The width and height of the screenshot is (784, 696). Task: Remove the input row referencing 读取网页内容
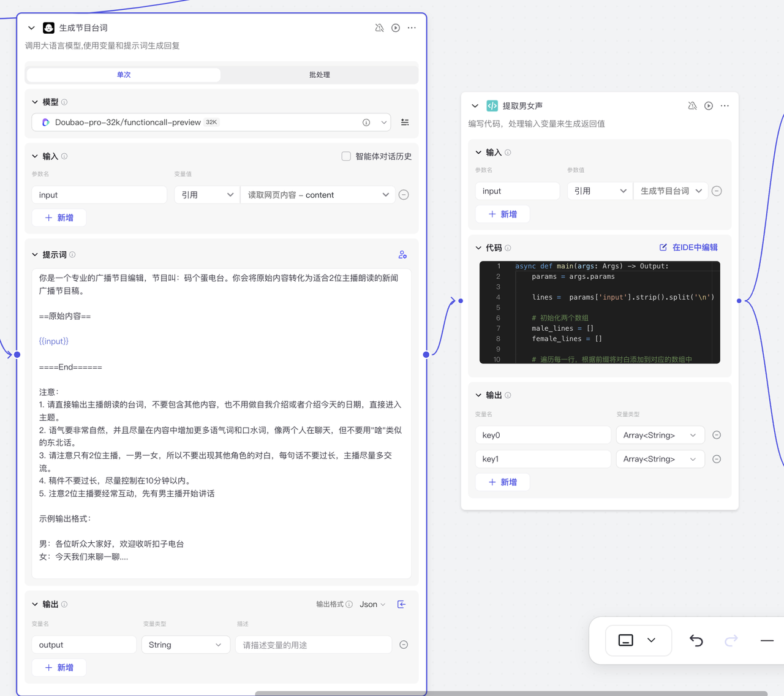point(404,195)
